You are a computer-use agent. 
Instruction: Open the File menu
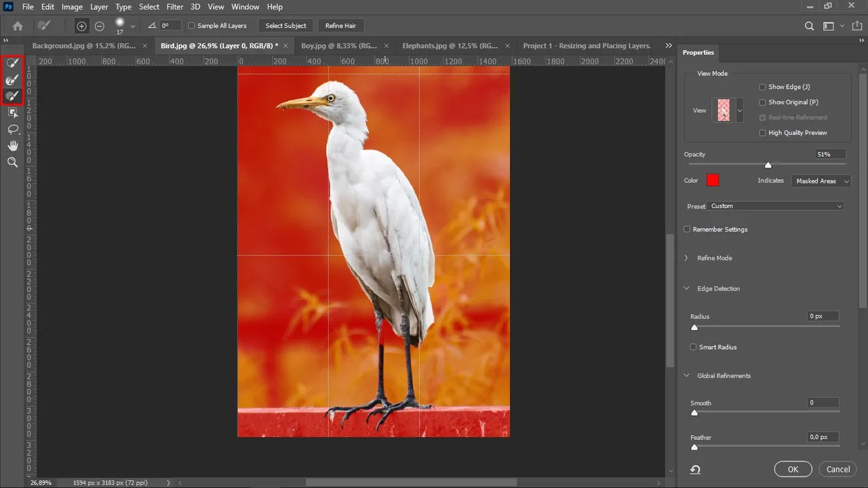tap(28, 7)
